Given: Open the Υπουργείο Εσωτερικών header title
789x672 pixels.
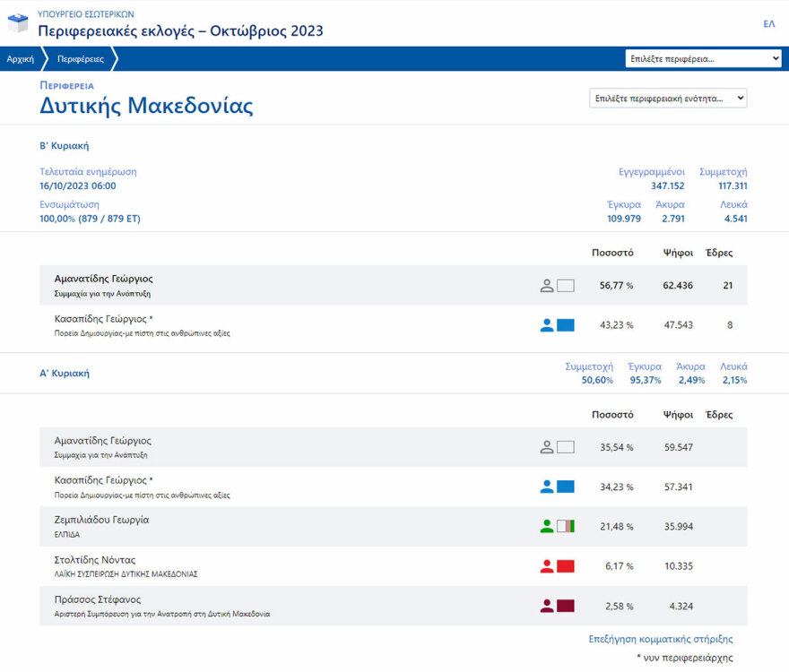Looking at the screenshot, I should pos(86,14).
